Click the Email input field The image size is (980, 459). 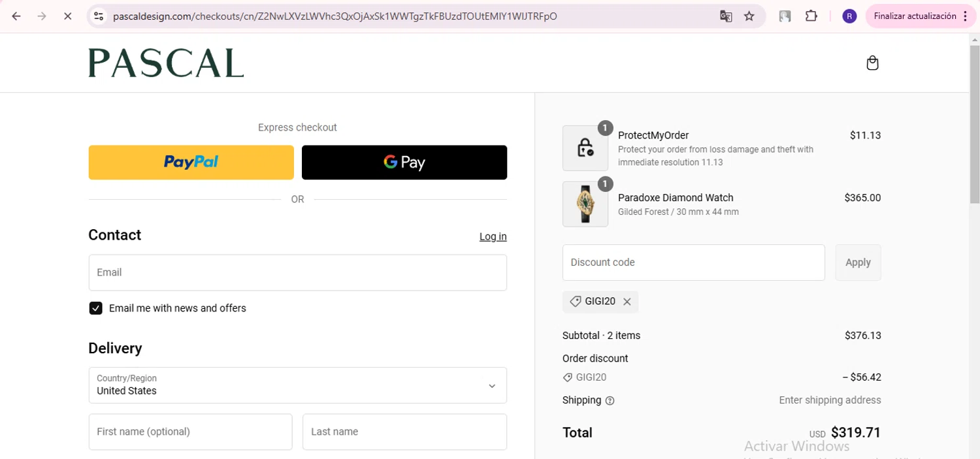pos(297,272)
